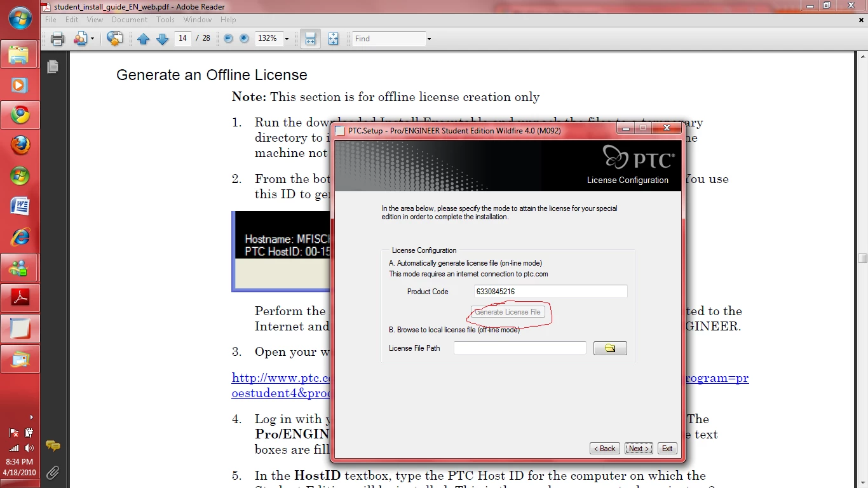
Task: Show hidden system tray icons arrow
Action: tap(32, 417)
